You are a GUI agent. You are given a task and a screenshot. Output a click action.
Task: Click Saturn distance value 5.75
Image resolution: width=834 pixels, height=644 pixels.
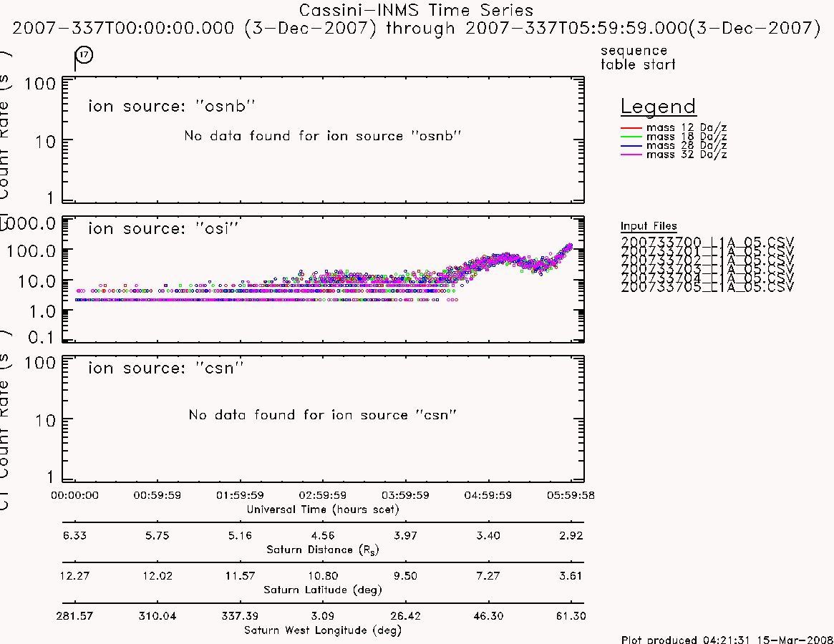(x=157, y=535)
